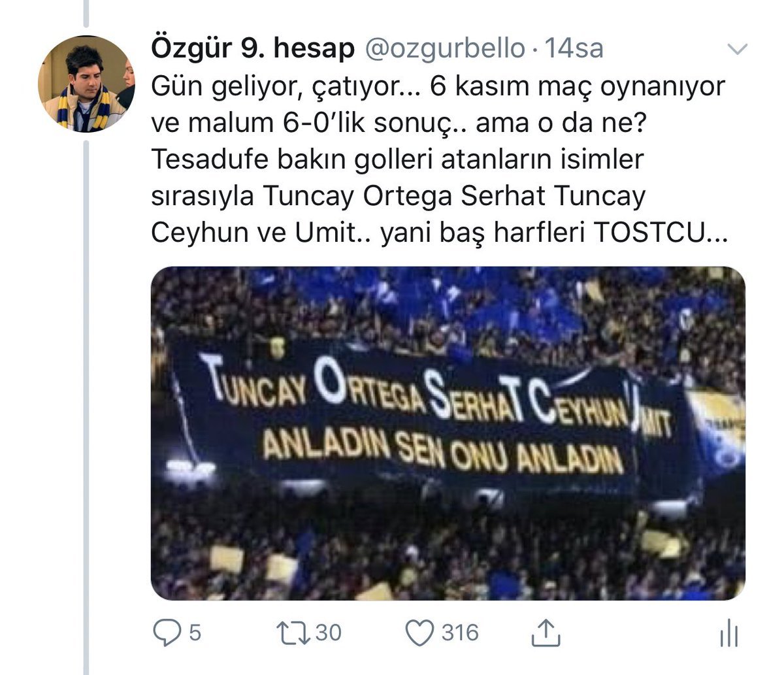
Task: Click the like count number 316
Action: click(x=460, y=633)
